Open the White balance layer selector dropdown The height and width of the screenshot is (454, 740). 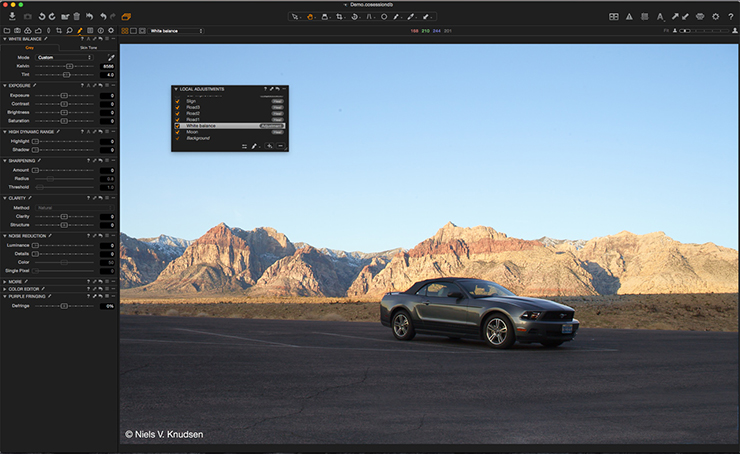(176, 31)
